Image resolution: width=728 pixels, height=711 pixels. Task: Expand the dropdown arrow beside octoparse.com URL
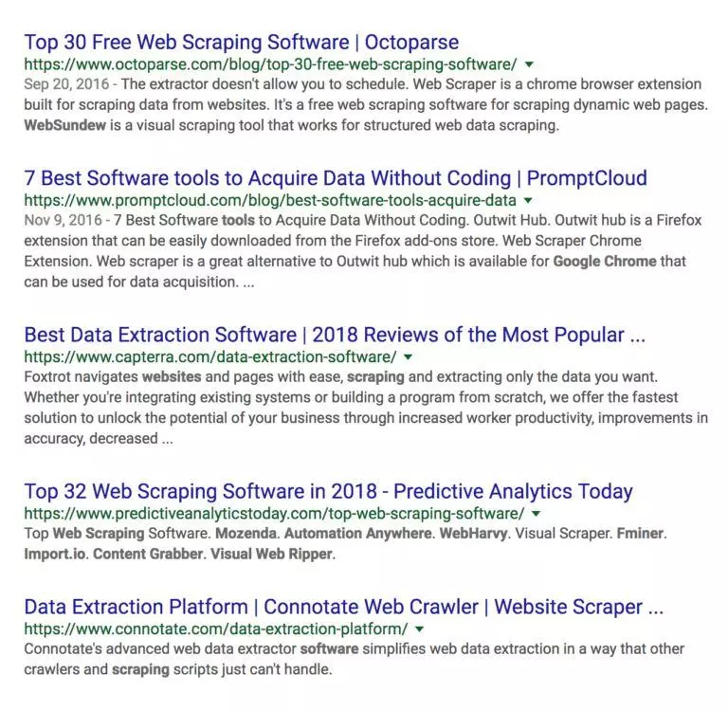tap(529, 64)
